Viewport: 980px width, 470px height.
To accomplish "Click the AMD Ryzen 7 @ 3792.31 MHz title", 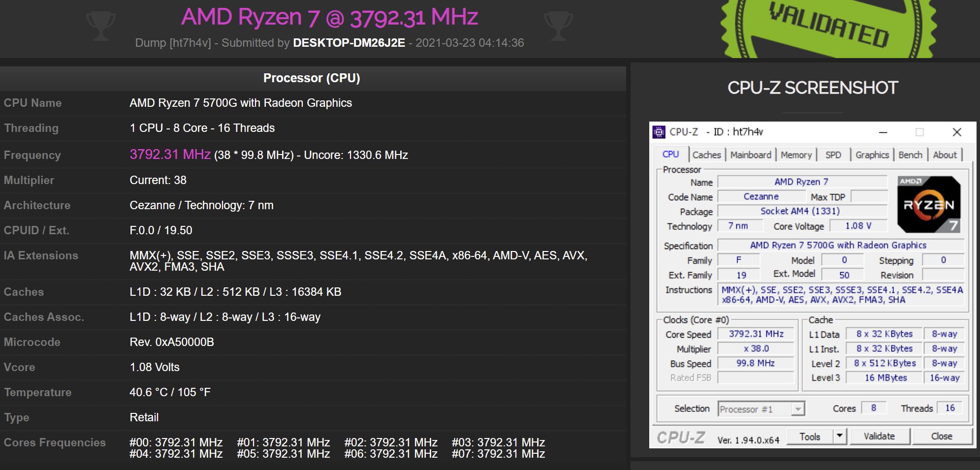I will [330, 17].
